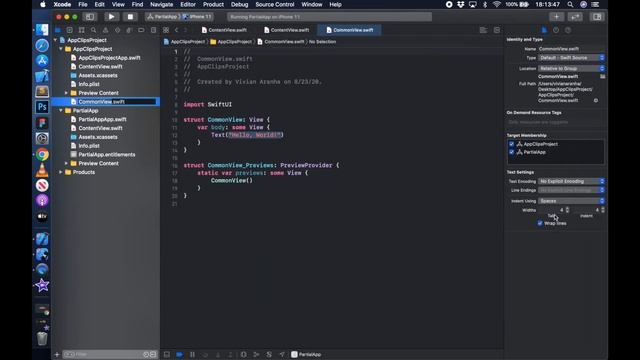Select PartialApp.entitlements file
The width and height of the screenshot is (640, 360).
click(107, 155)
